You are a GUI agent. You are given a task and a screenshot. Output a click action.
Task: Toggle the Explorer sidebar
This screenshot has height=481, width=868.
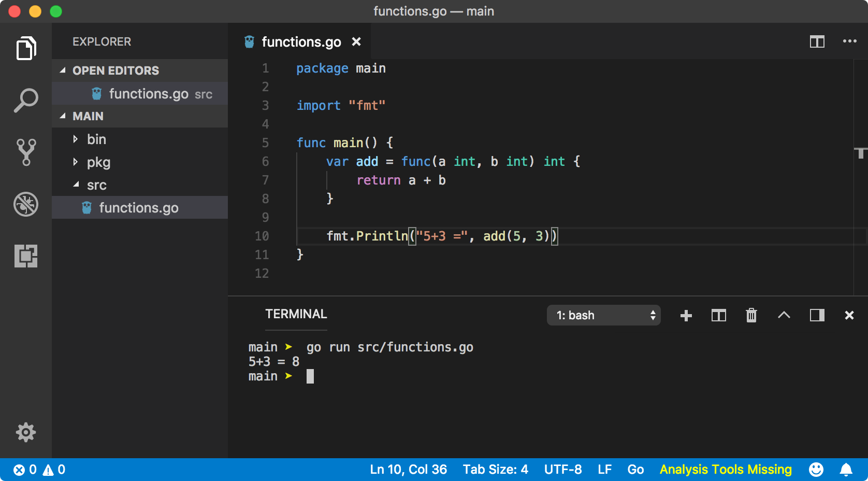(26, 48)
